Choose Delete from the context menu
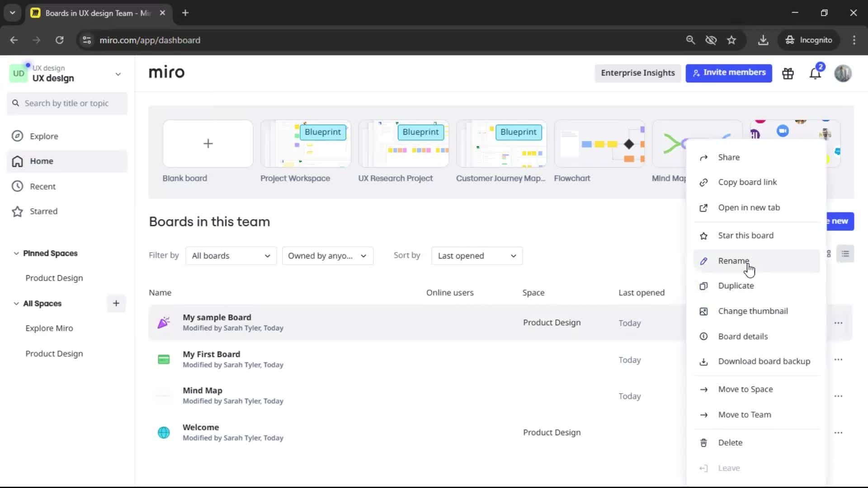The width and height of the screenshot is (868, 488). point(756,442)
